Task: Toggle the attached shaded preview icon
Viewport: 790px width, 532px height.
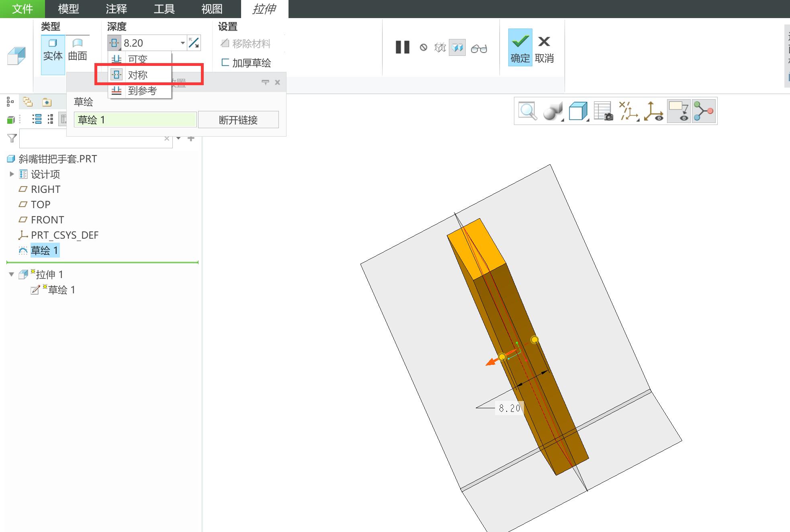Action: point(457,48)
